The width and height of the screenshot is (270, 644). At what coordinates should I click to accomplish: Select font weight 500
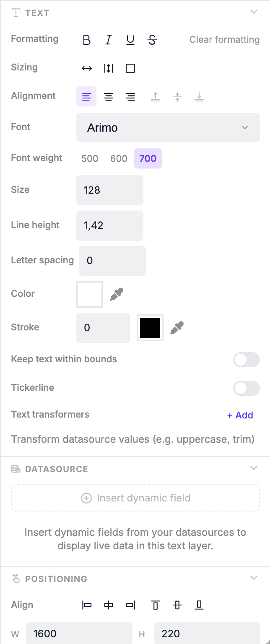click(x=89, y=158)
